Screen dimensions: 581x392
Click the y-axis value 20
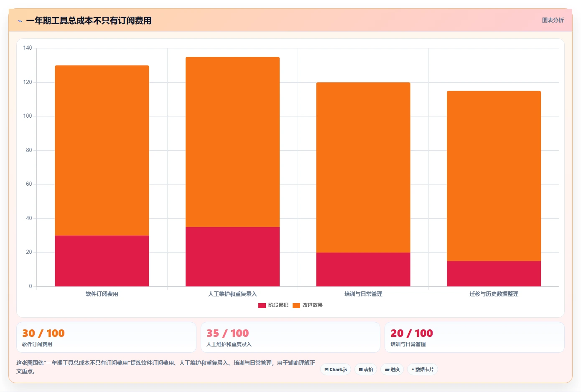tap(29, 252)
